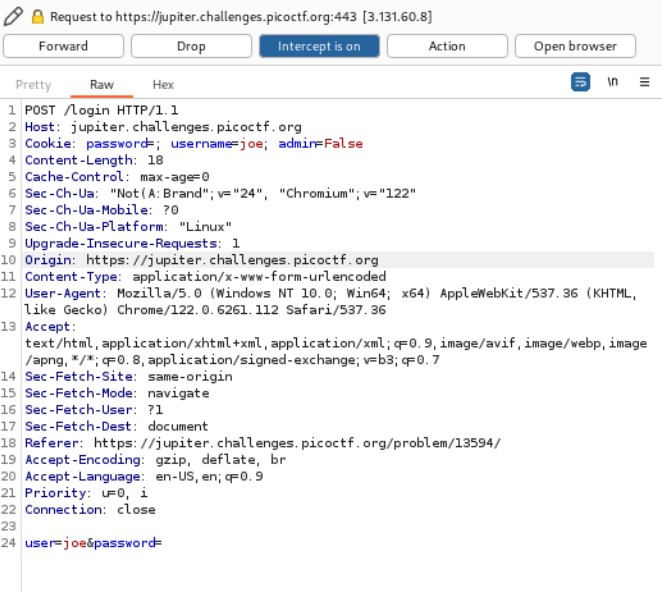Click into the POST /login request line
Image resolution: width=662 pixels, height=592 pixels.
(101, 110)
